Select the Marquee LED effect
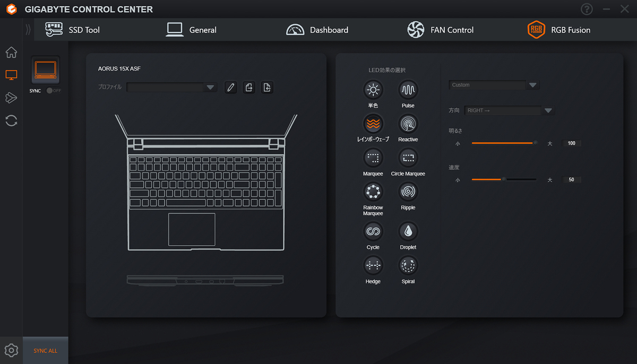Screen dimensions: 637x364 (373, 158)
